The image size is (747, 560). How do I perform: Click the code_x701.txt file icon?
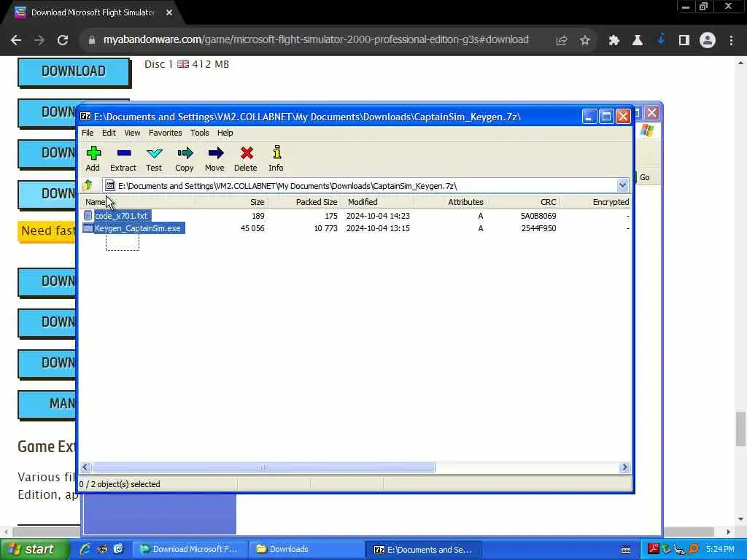point(88,216)
